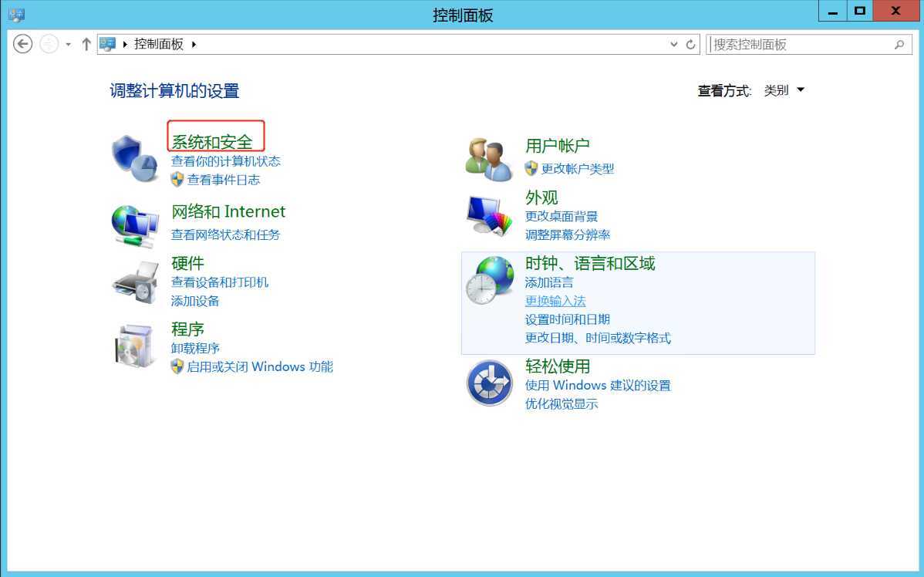Screen dimensions: 924x577
Task: Click 添加设备 link
Action: click(x=195, y=301)
